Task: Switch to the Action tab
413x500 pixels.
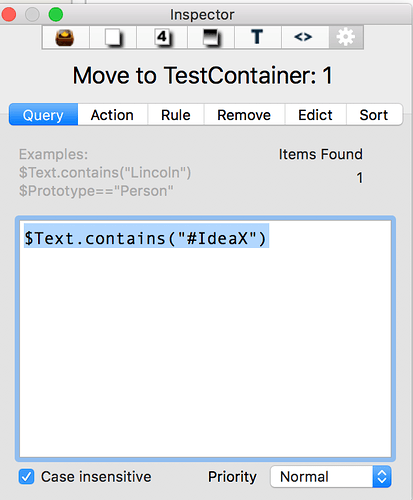Action: coord(113,115)
